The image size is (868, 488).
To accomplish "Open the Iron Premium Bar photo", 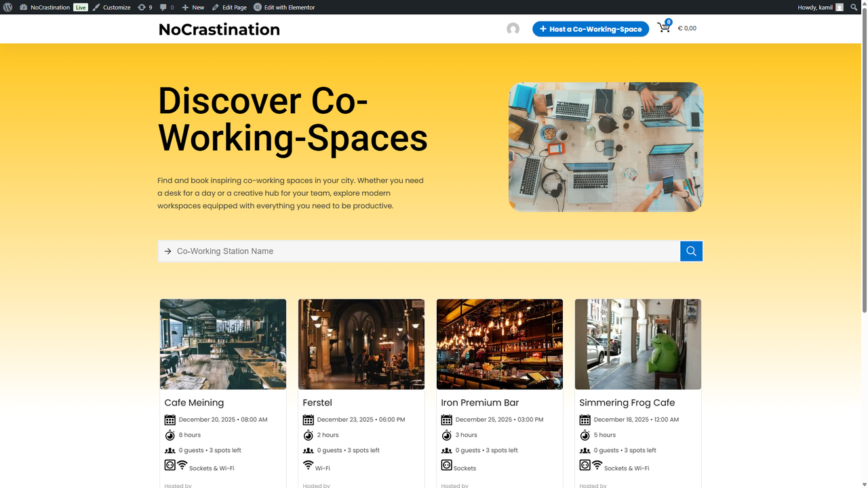I will (500, 344).
